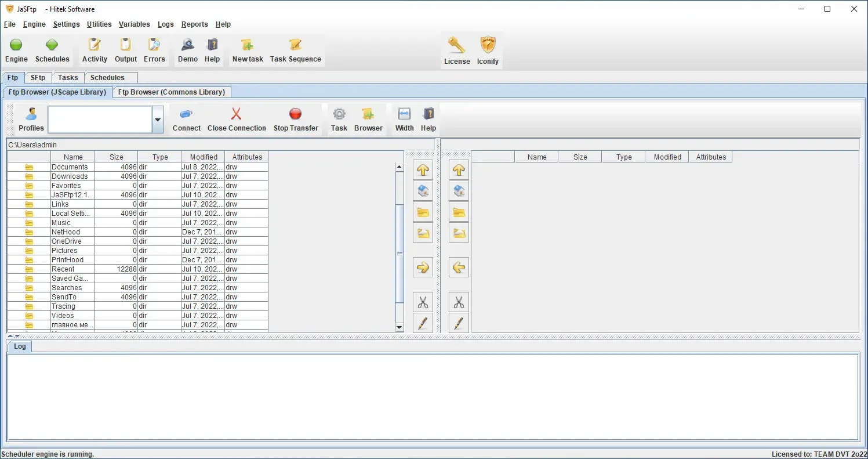This screenshot has height=459, width=868.
Task: Open the FTP Profiles manager icon
Action: coord(31,114)
